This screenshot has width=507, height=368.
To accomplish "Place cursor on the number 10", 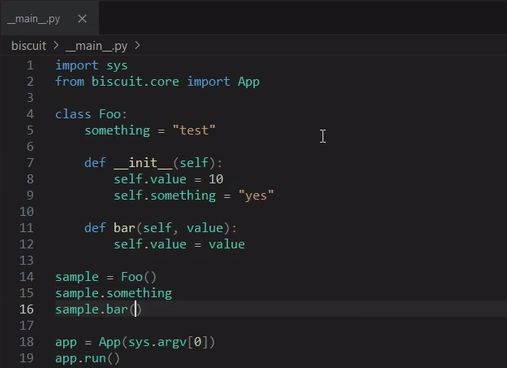I will (216, 179).
